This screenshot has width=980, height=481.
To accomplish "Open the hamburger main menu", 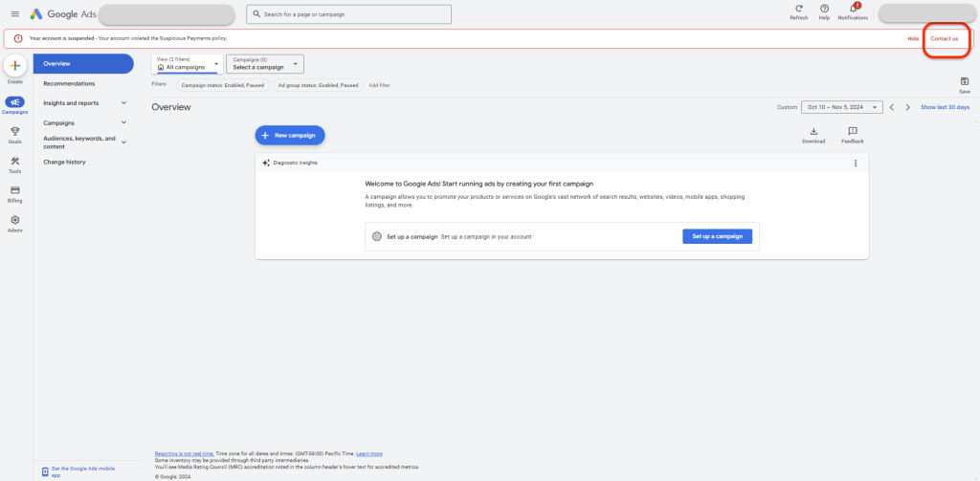I will tap(14, 14).
